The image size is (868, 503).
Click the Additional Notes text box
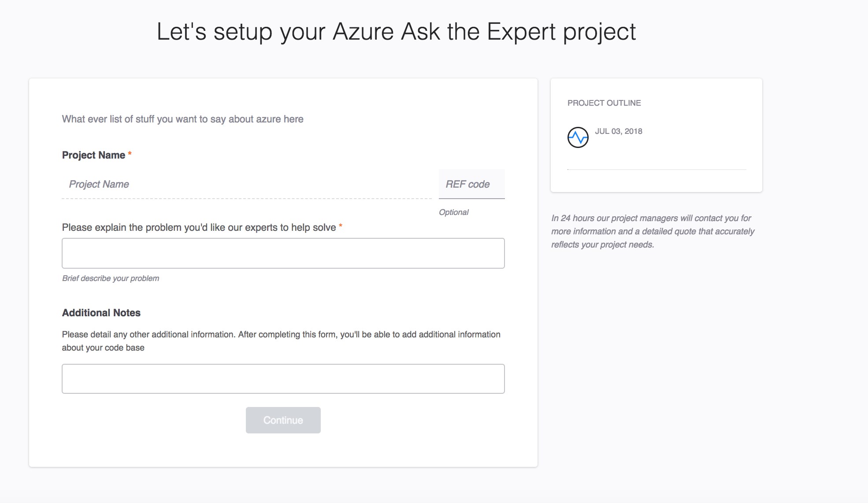tap(283, 379)
